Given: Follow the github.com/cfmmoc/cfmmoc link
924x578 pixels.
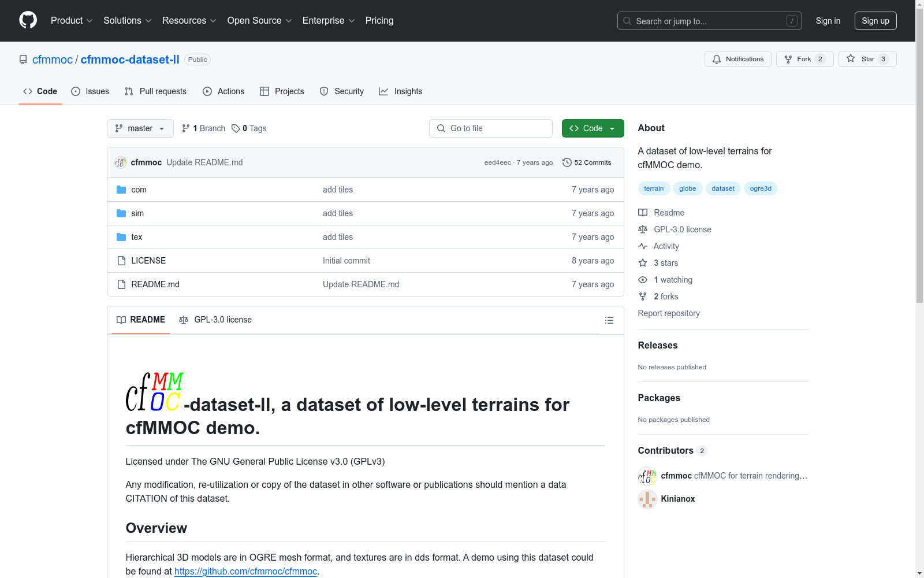Looking at the screenshot, I should pos(246,571).
